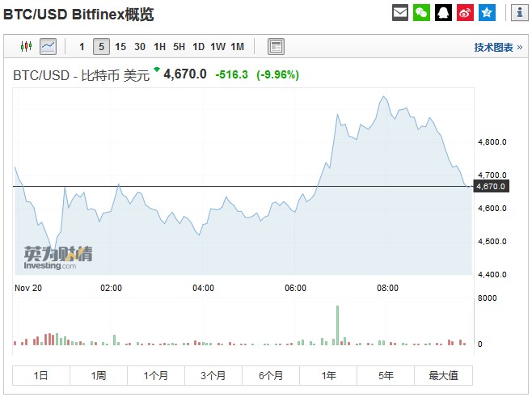Click the Nov 20 date axis label
Image resolution: width=532 pixels, height=397 pixels.
[x=28, y=288]
